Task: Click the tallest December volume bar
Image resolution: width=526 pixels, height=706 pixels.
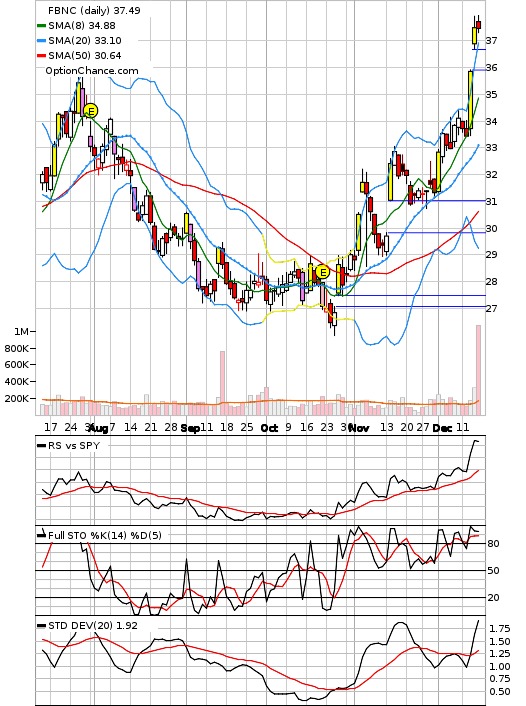Action: (479, 370)
